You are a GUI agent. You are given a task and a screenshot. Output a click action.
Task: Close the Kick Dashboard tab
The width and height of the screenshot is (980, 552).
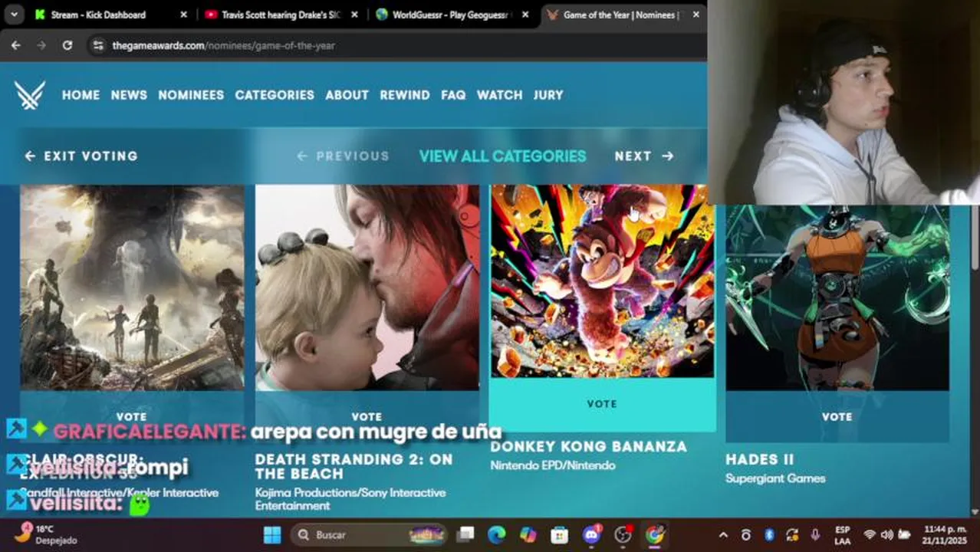pos(183,15)
